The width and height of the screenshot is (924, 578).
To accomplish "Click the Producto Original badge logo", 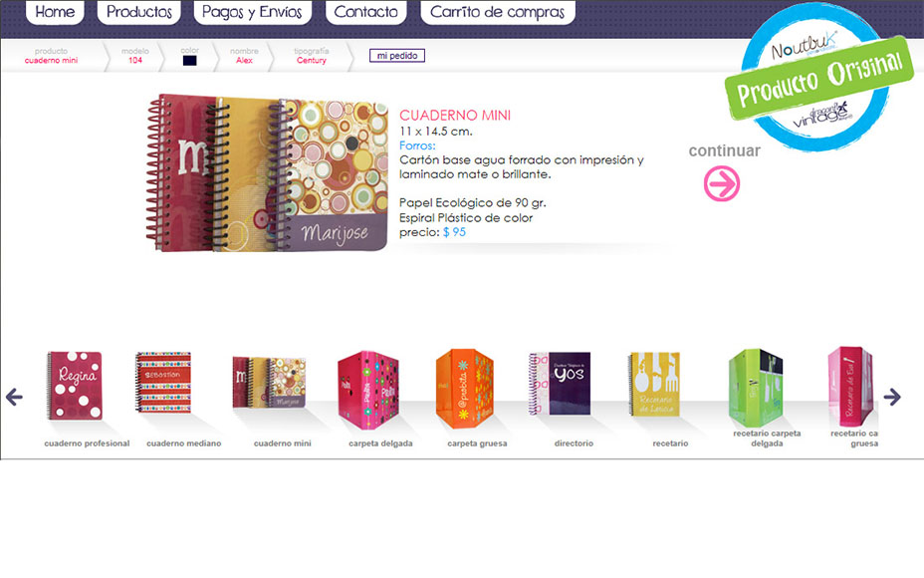I will 819,78.
